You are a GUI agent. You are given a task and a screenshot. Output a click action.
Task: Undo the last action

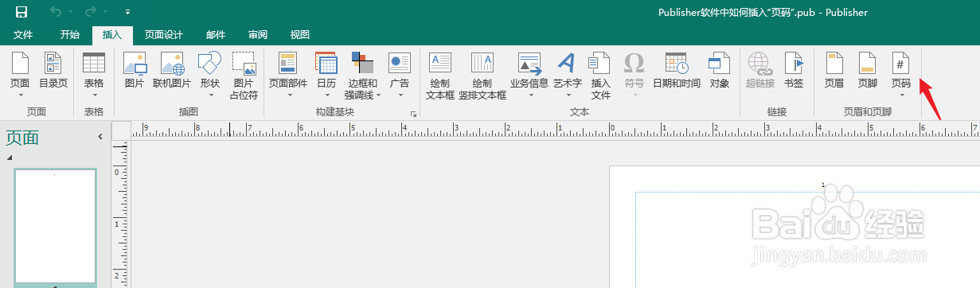(55, 12)
